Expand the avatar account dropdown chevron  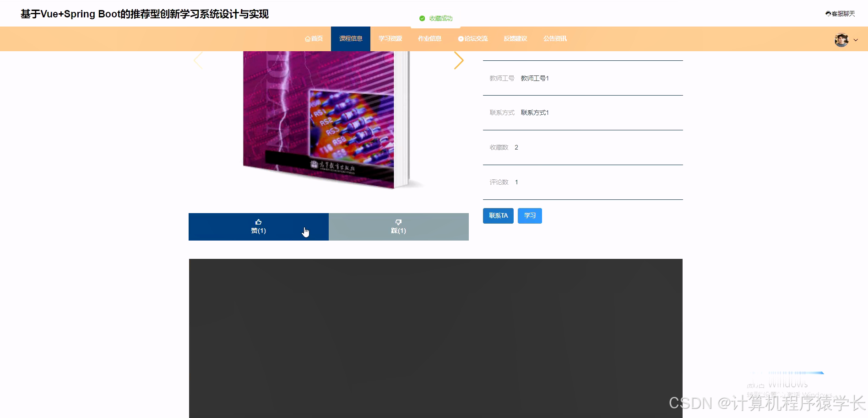click(x=855, y=40)
